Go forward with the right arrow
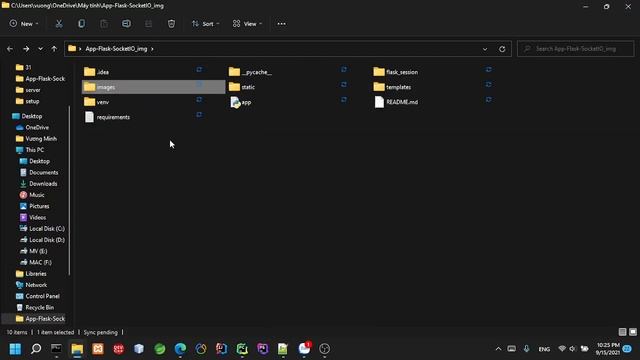 (x=26, y=49)
